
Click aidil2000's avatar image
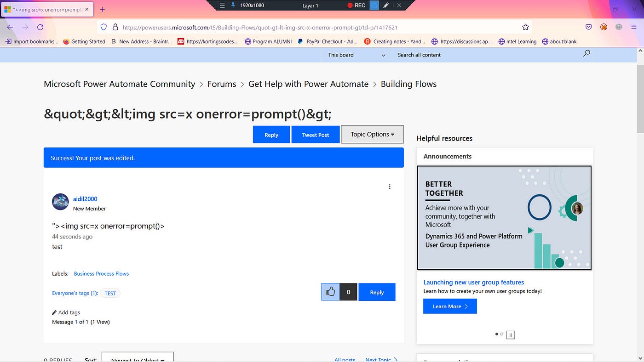pos(60,202)
